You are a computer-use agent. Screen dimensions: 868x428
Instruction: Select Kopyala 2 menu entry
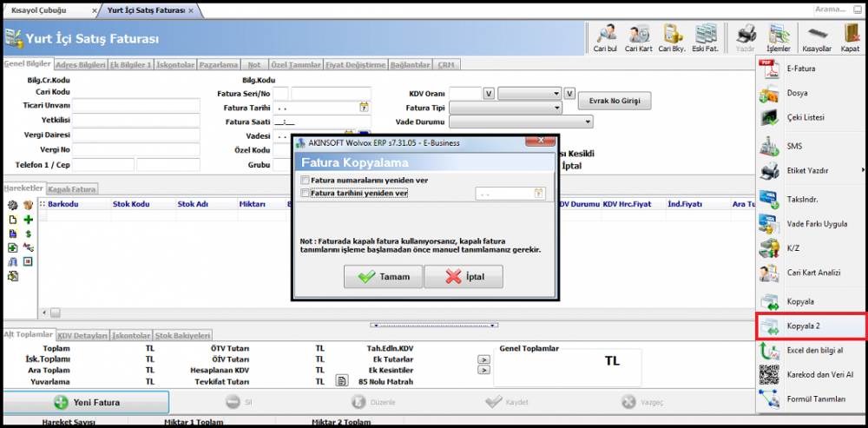click(x=811, y=326)
